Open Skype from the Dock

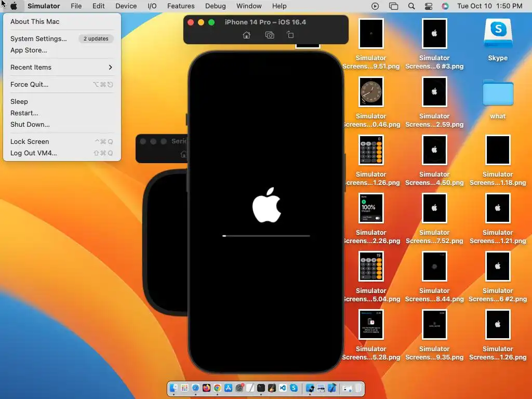pos(294,388)
